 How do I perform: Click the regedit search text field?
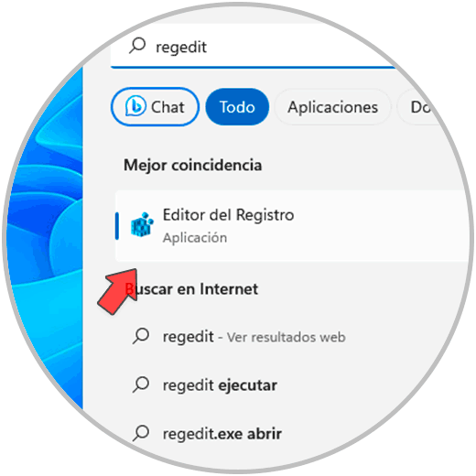254,47
